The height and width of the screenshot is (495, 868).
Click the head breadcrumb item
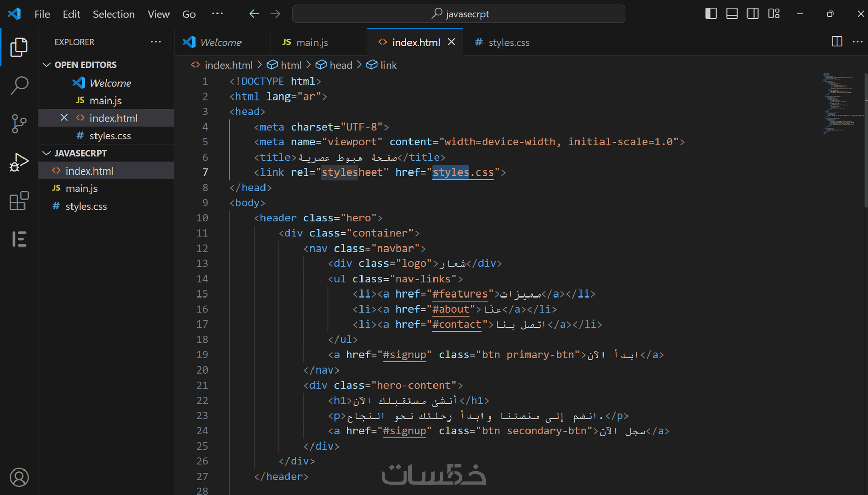(x=341, y=65)
